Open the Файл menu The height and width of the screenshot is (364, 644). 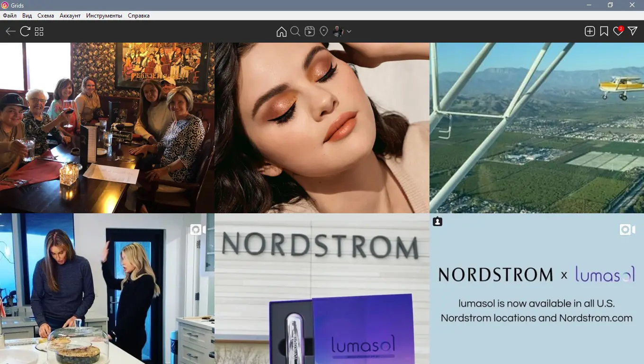pyautogui.click(x=9, y=15)
